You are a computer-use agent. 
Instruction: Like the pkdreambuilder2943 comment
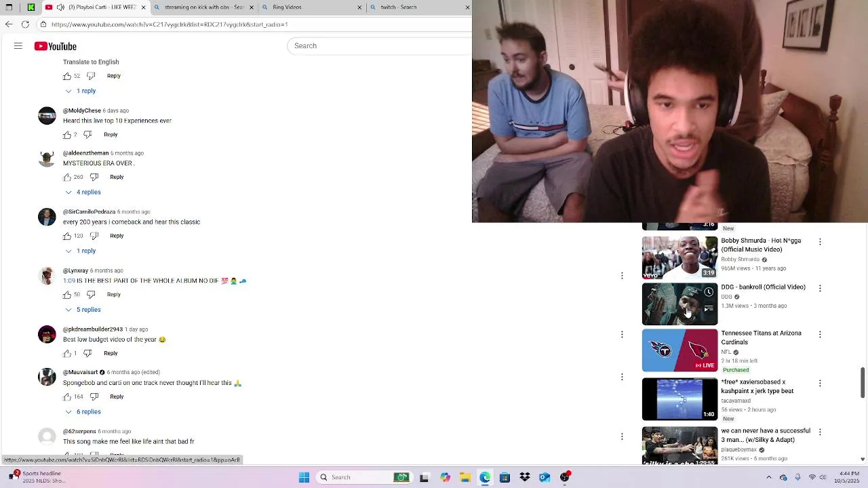pos(67,354)
